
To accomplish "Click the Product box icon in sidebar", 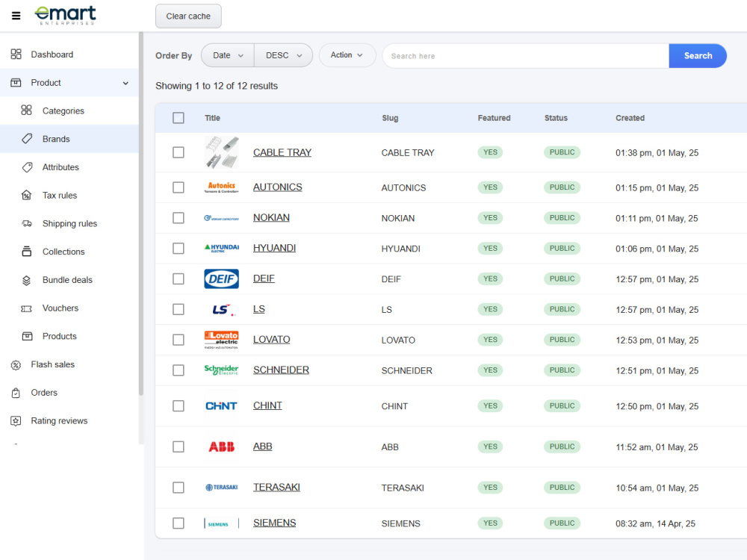I will (x=16, y=82).
